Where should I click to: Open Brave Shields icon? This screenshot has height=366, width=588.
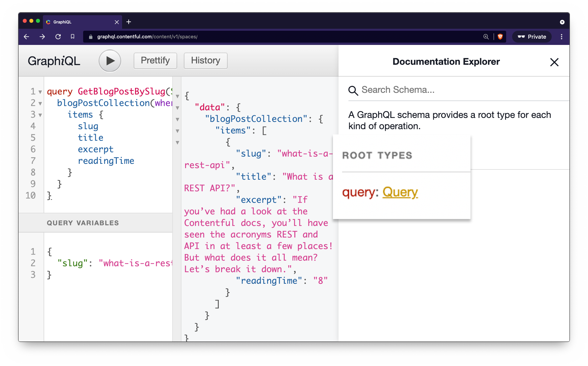(500, 37)
